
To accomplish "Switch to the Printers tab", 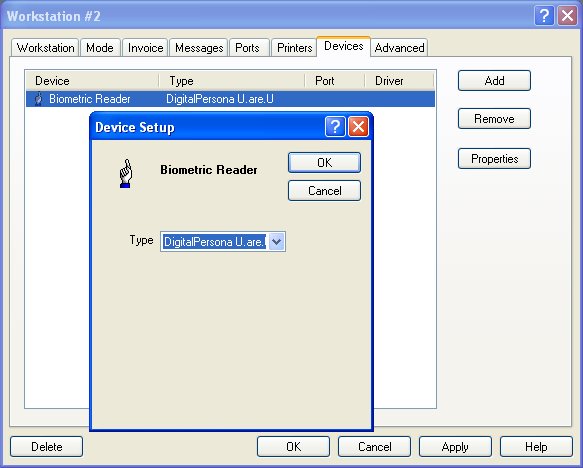I will [x=294, y=48].
